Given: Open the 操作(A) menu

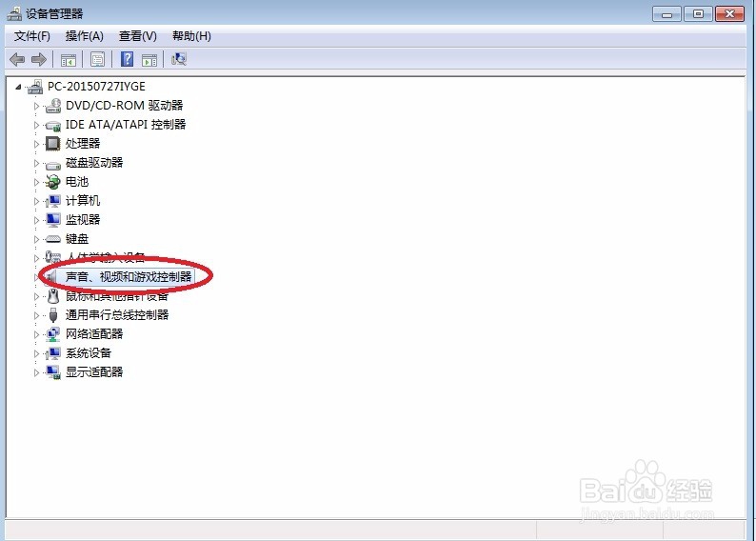Looking at the screenshot, I should (x=85, y=36).
